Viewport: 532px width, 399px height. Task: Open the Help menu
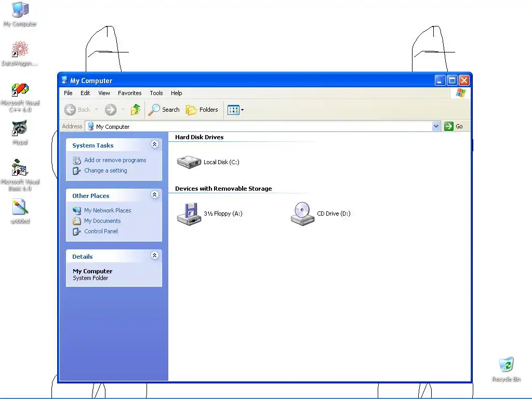[x=177, y=93]
